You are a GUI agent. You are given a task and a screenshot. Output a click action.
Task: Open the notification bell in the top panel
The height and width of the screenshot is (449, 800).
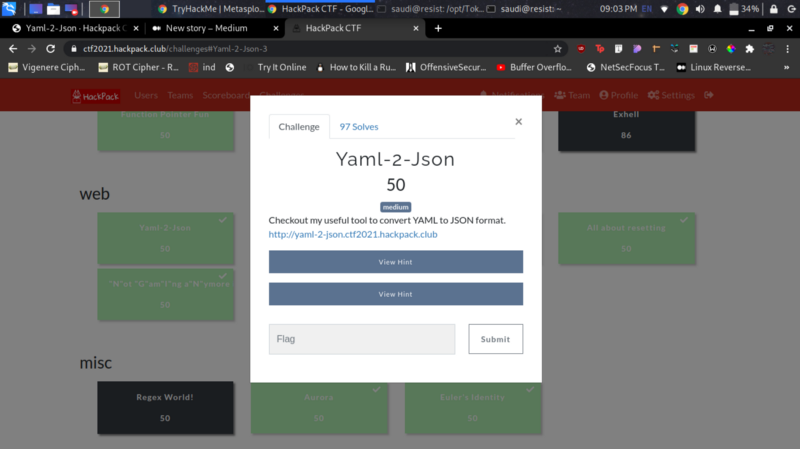(717, 9)
